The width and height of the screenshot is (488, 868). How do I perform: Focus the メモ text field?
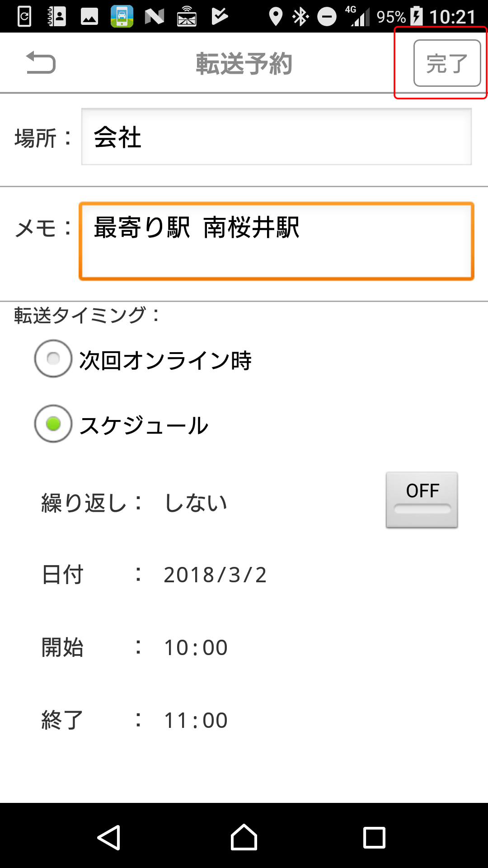pyautogui.click(x=276, y=241)
